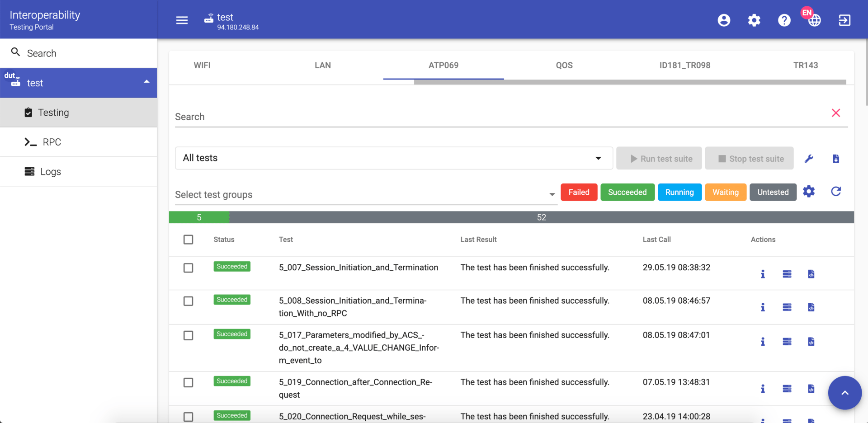Open settings gear in the top bar

[x=754, y=20]
